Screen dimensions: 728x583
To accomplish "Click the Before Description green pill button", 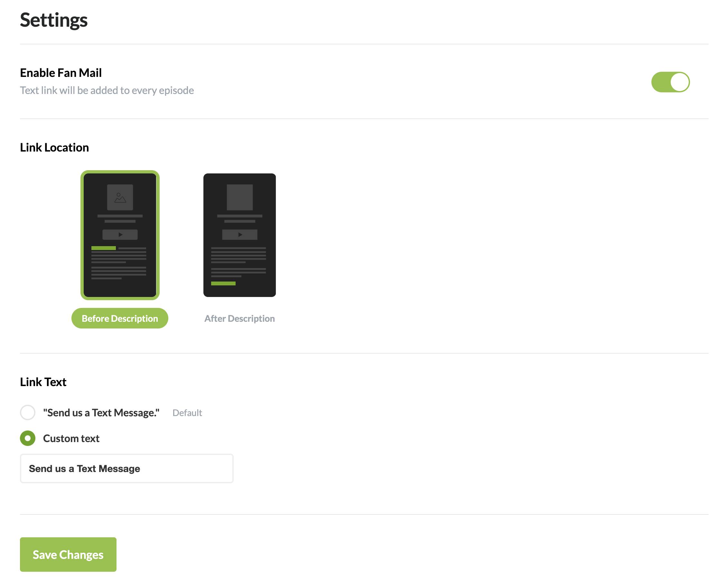I will 120,318.
